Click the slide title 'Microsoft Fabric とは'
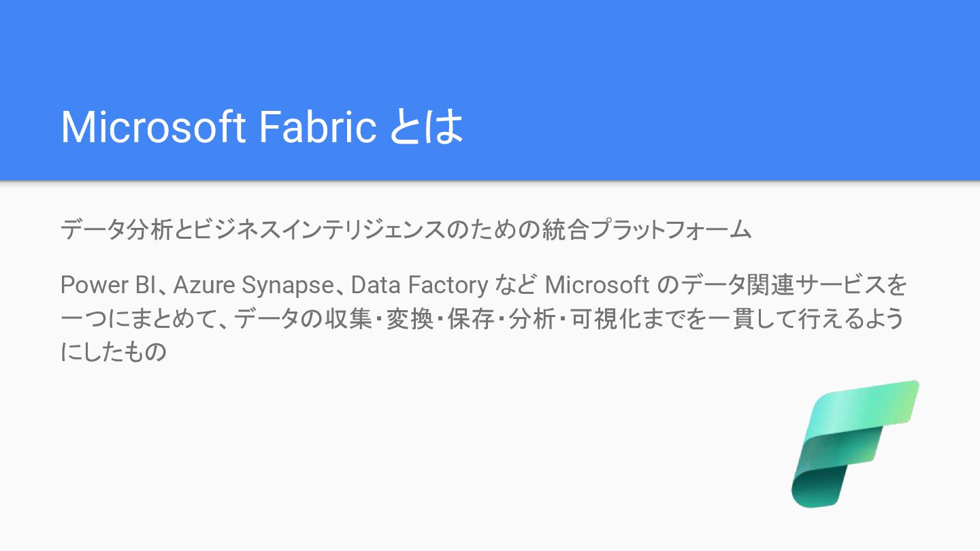This screenshot has height=551, width=980. 262,127
